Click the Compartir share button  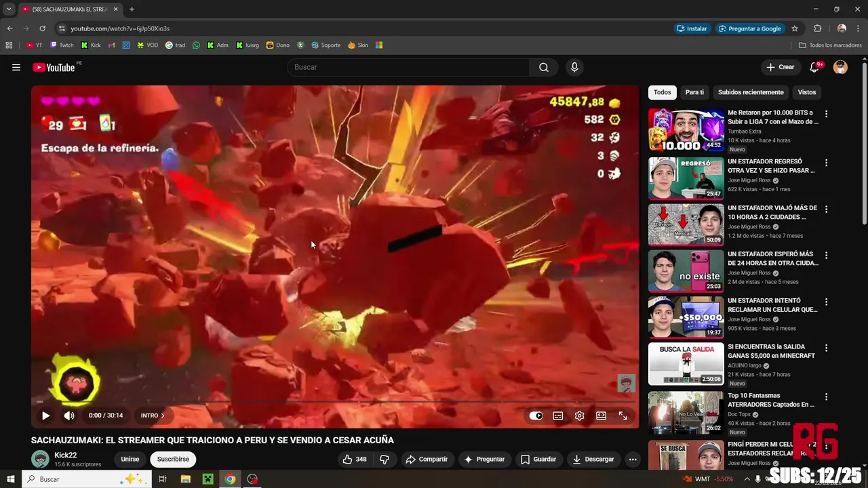pos(427,459)
